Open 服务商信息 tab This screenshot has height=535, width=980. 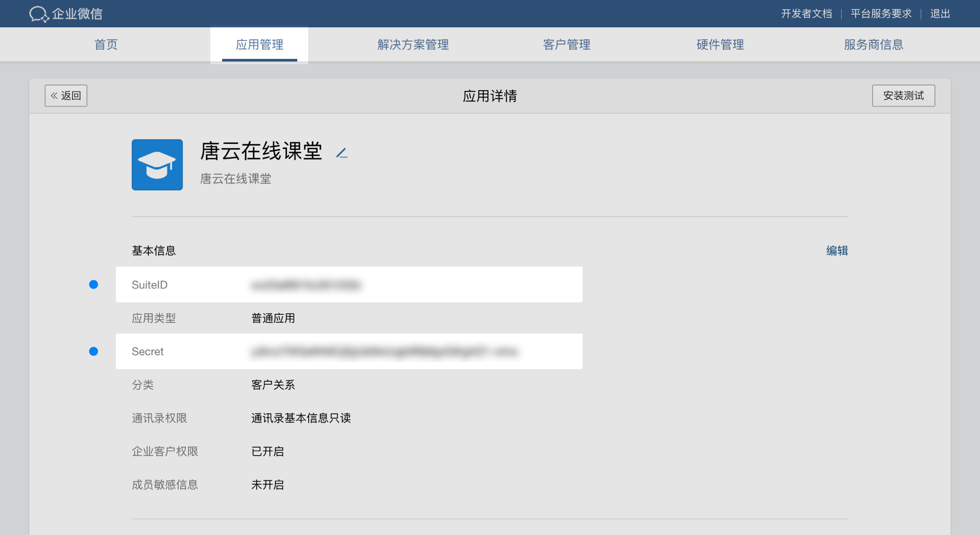point(874,45)
